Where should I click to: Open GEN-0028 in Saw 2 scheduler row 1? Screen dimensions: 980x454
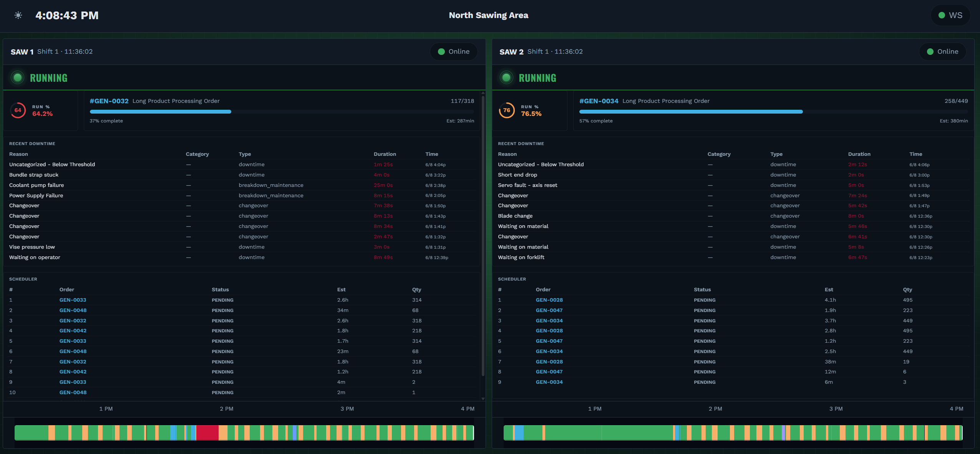tap(549, 300)
